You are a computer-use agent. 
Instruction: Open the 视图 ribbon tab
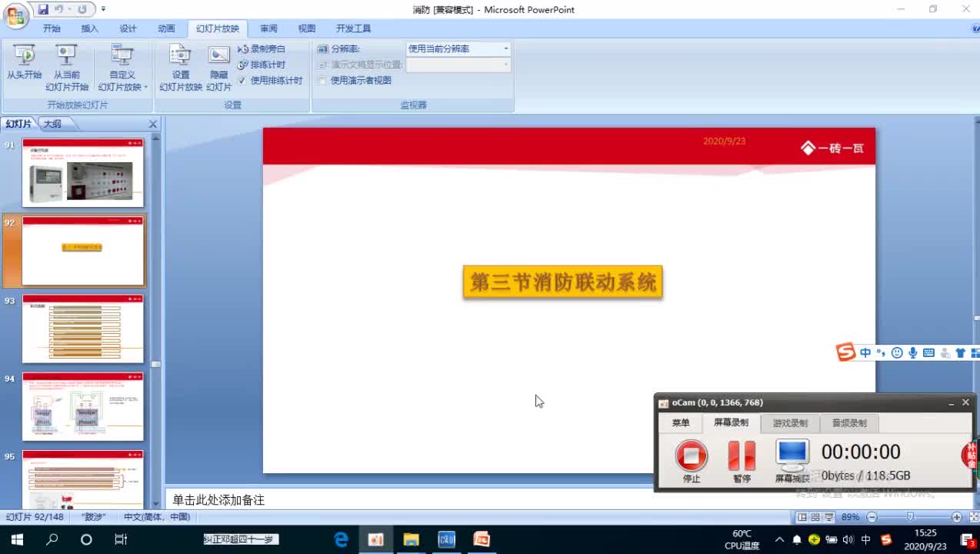click(x=307, y=28)
